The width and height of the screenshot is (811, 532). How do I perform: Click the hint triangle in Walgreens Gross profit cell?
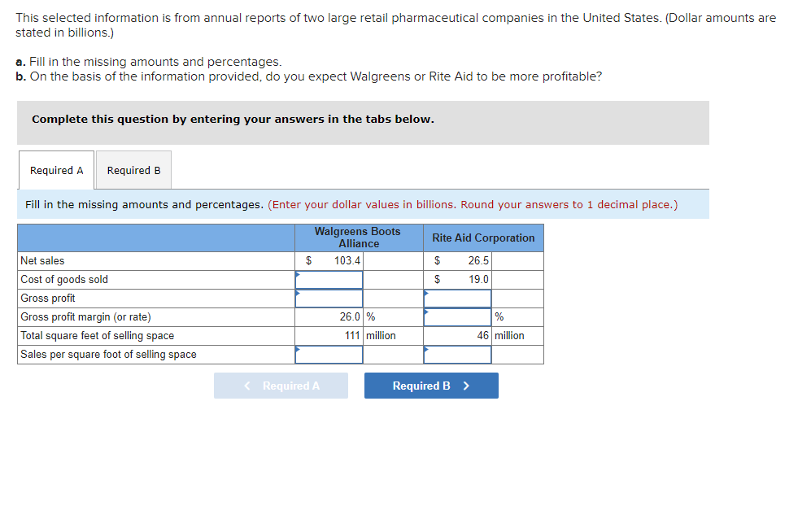[x=299, y=294]
